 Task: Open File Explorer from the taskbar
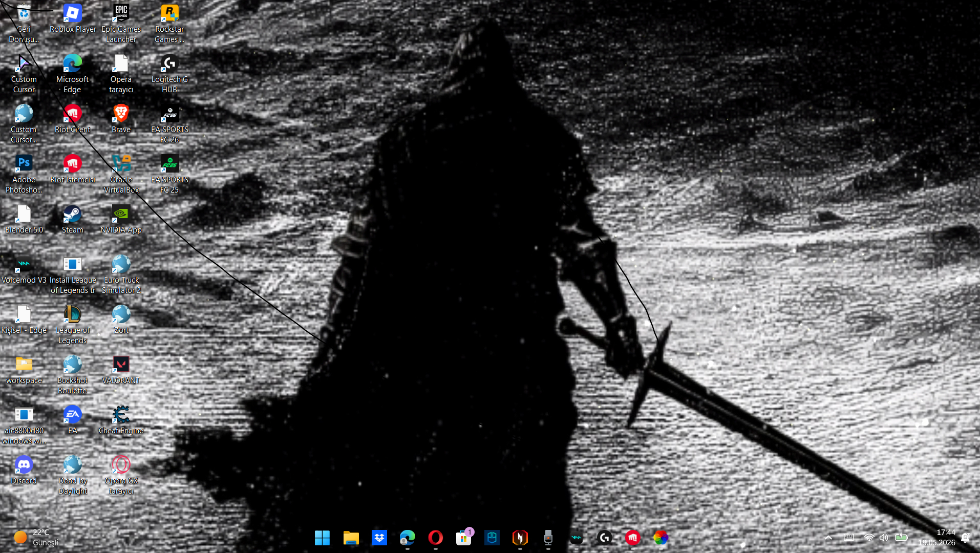tap(351, 538)
